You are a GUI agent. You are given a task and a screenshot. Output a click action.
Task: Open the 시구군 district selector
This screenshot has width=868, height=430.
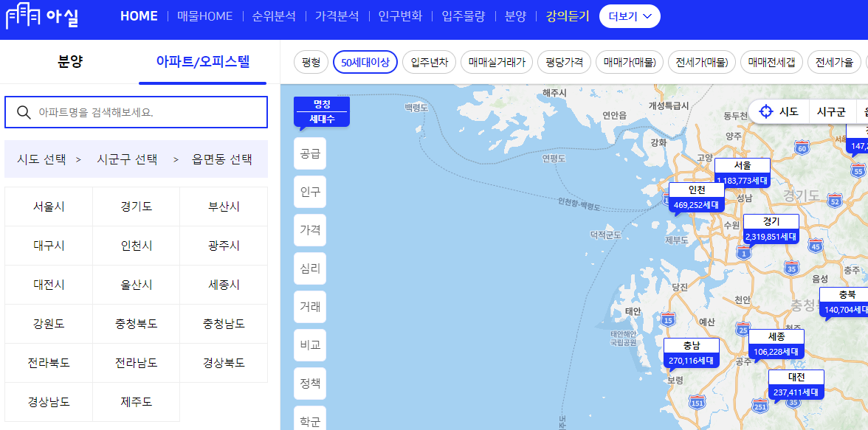tap(831, 111)
